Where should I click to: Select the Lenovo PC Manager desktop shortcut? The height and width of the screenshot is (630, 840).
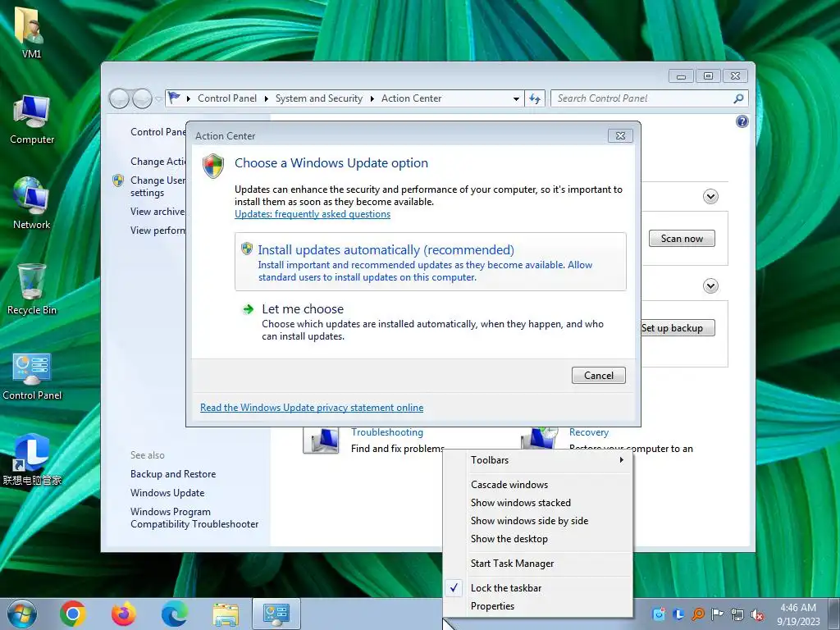click(32, 459)
